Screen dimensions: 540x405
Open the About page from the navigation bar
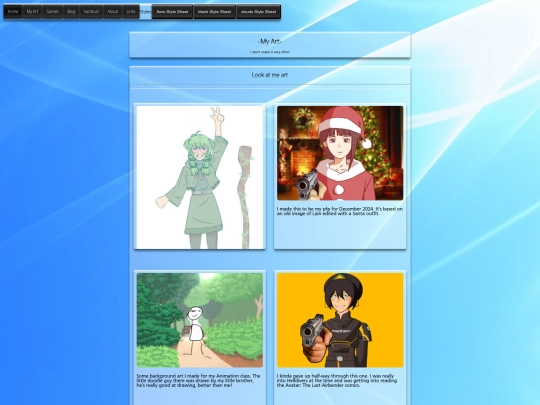pyautogui.click(x=113, y=11)
